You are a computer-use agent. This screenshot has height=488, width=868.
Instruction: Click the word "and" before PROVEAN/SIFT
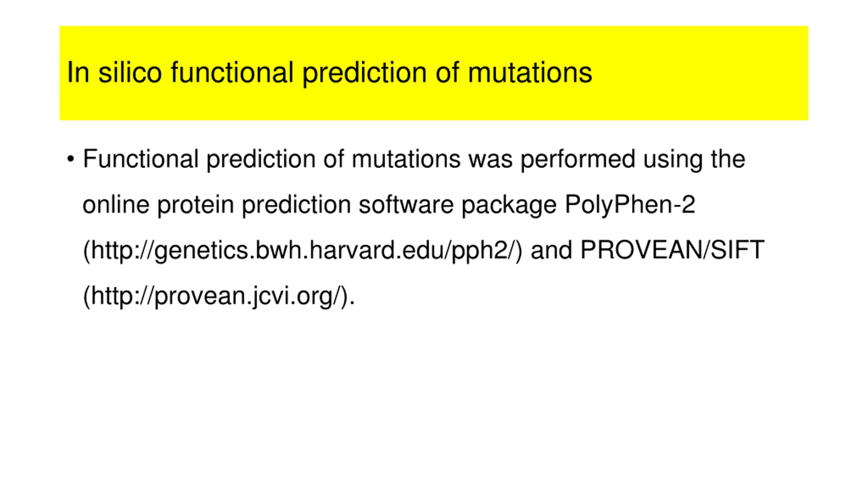coord(551,250)
